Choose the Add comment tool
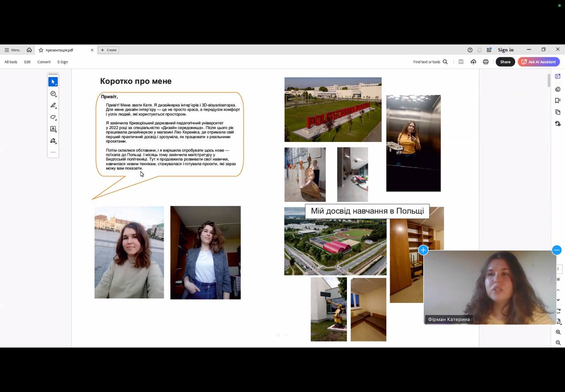Screen dimensions: 565x392 [53, 94]
